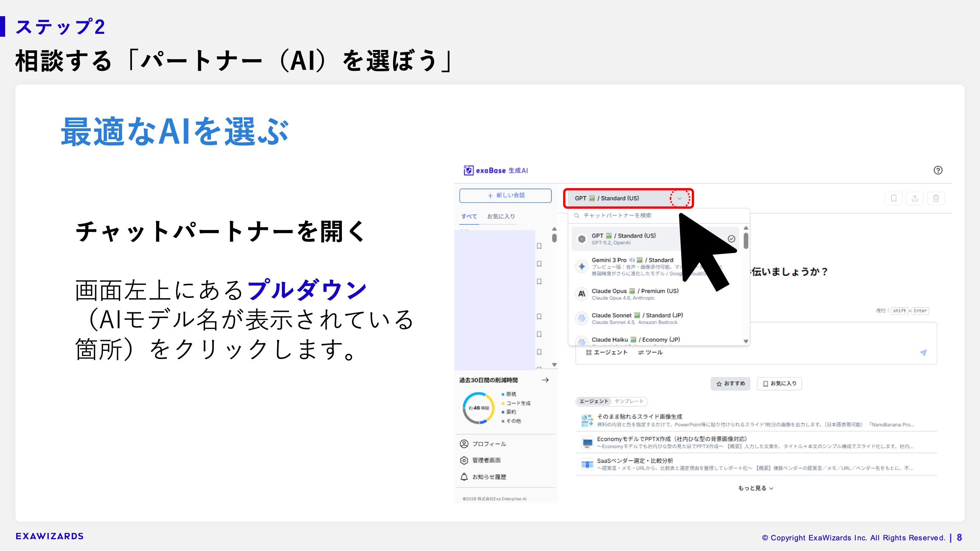Click the ☆ おすすめ filter button
Screen dimensions: 980x551
(x=730, y=383)
